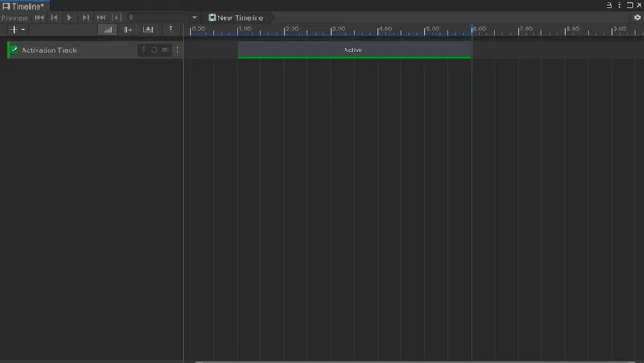Screen dimensions: 644x363
Task: Select Replace edit mode icon
Action: [148, 30]
